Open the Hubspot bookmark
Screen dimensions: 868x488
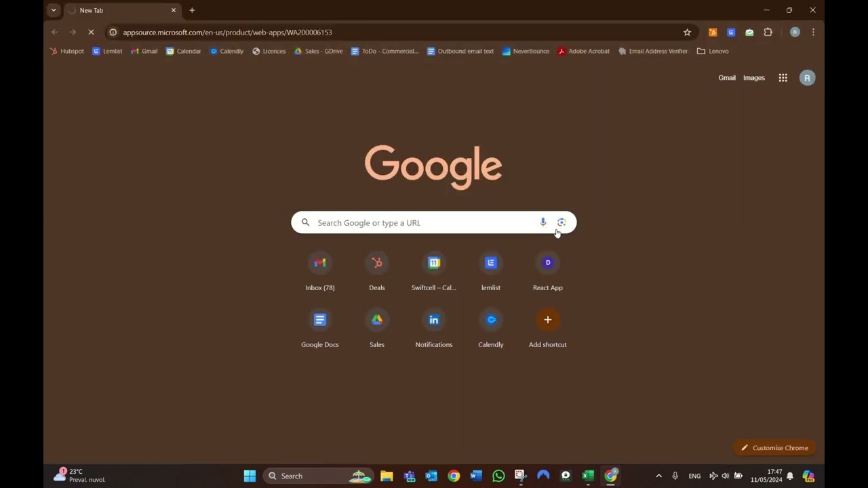pyautogui.click(x=67, y=51)
